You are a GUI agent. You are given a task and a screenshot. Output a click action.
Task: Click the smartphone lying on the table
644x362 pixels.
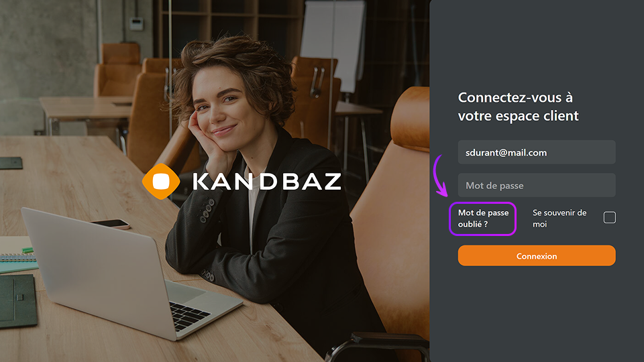[x=111, y=224]
